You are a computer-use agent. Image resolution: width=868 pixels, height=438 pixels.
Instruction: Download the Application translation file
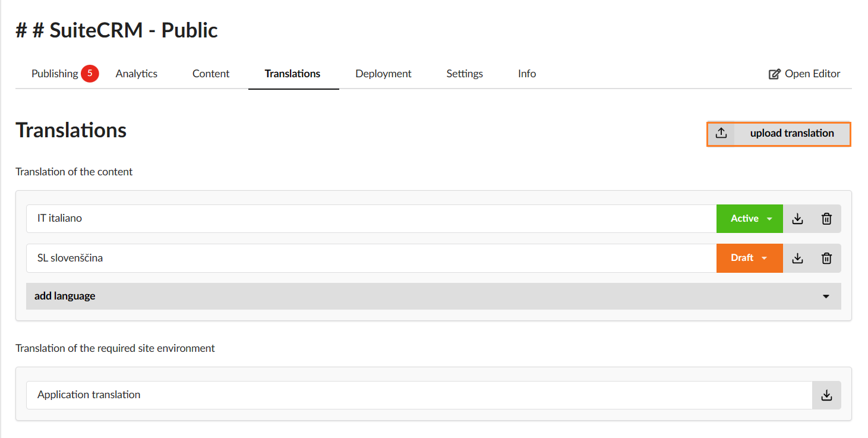pos(826,395)
